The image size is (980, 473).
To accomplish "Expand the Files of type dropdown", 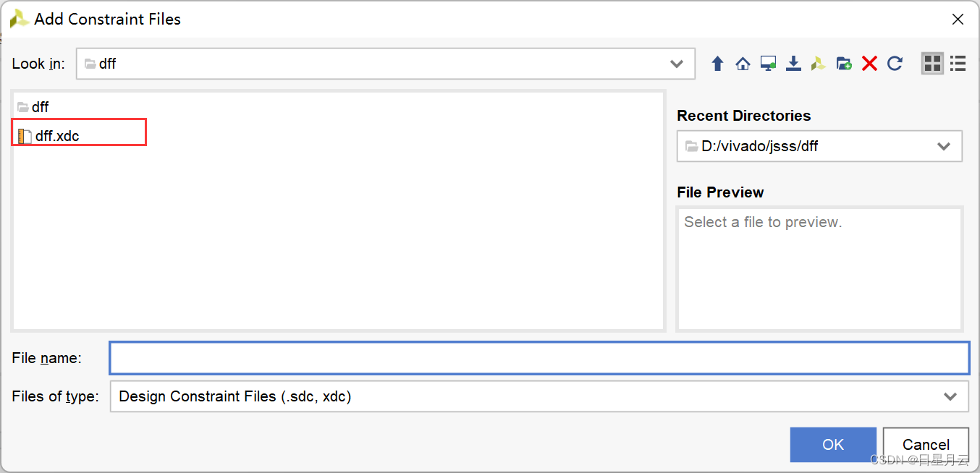I will tap(950, 396).
